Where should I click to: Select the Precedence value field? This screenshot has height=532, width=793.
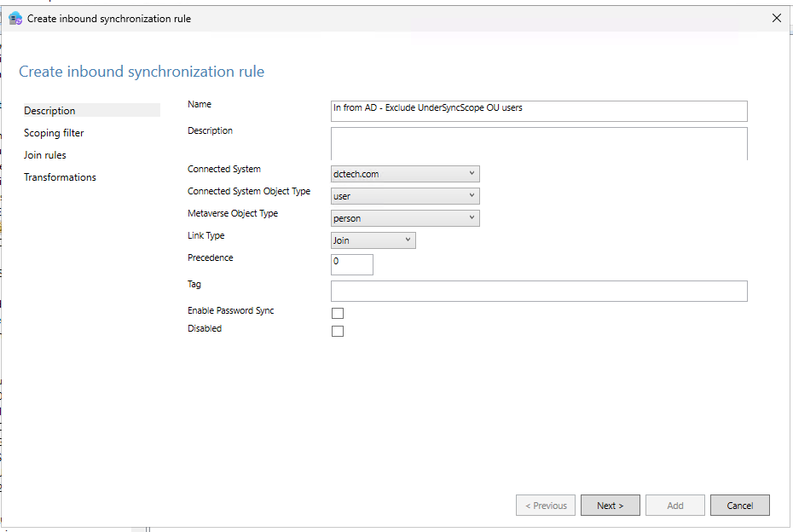351,264
